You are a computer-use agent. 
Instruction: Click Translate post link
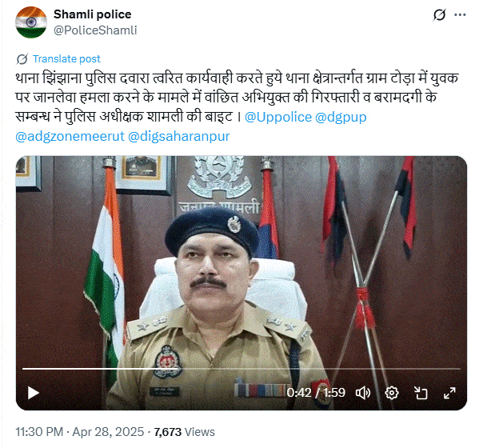66,58
